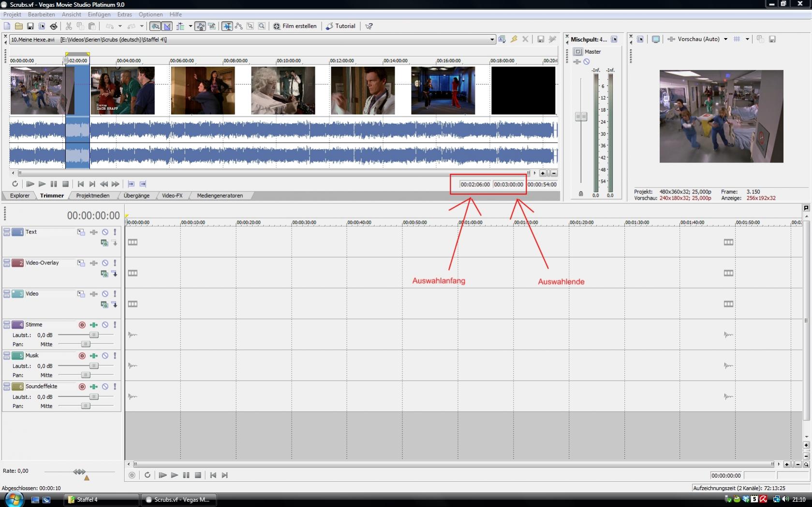Open Musik track FX icon
Viewport: 812px width, 507px height.
click(x=93, y=356)
